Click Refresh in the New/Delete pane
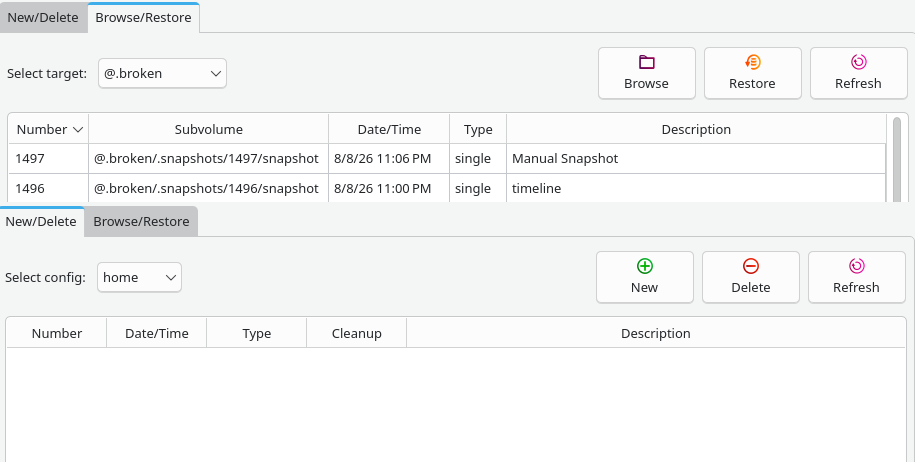 [857, 278]
